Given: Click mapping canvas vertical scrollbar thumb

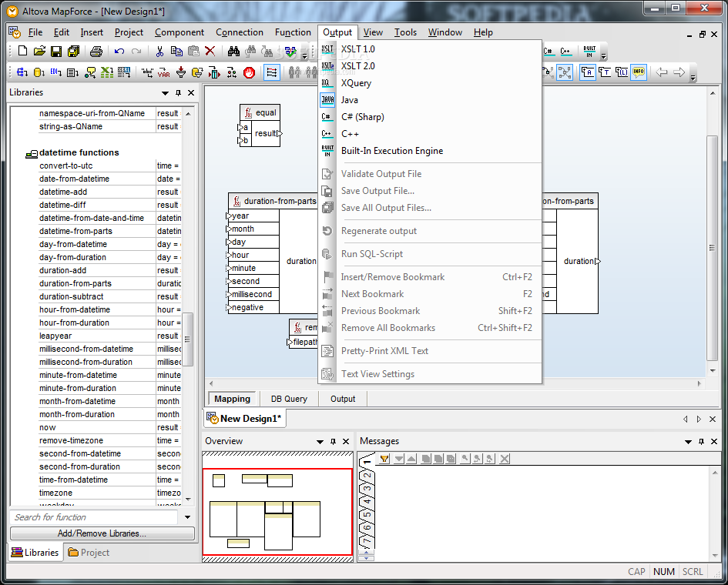Looking at the screenshot, I should click(x=712, y=248).
